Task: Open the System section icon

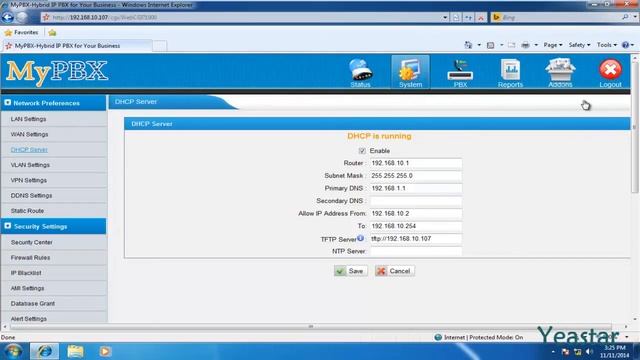Action: [410, 73]
